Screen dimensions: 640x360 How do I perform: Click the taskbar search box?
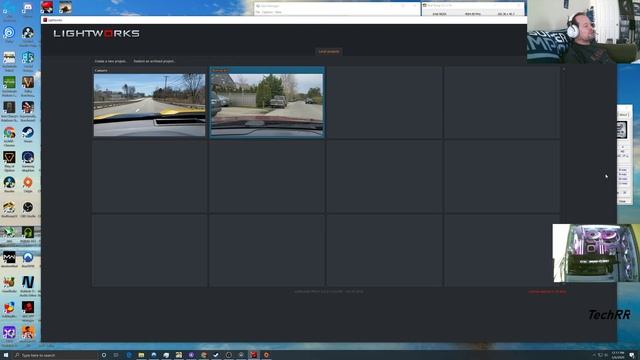click(56, 355)
